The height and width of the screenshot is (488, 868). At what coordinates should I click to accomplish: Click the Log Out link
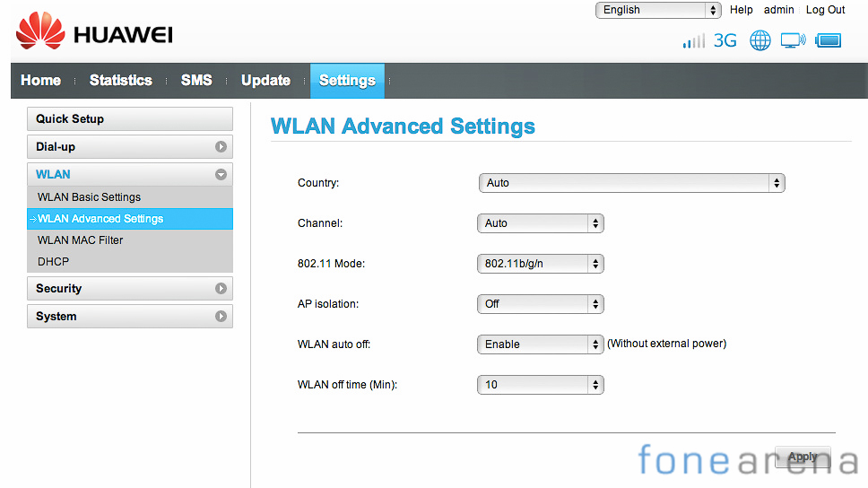pyautogui.click(x=825, y=10)
